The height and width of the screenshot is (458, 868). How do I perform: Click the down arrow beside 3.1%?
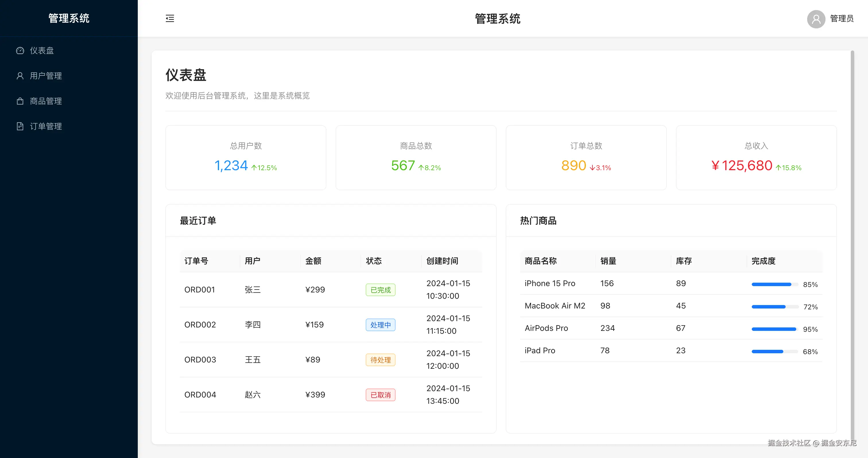coord(592,168)
